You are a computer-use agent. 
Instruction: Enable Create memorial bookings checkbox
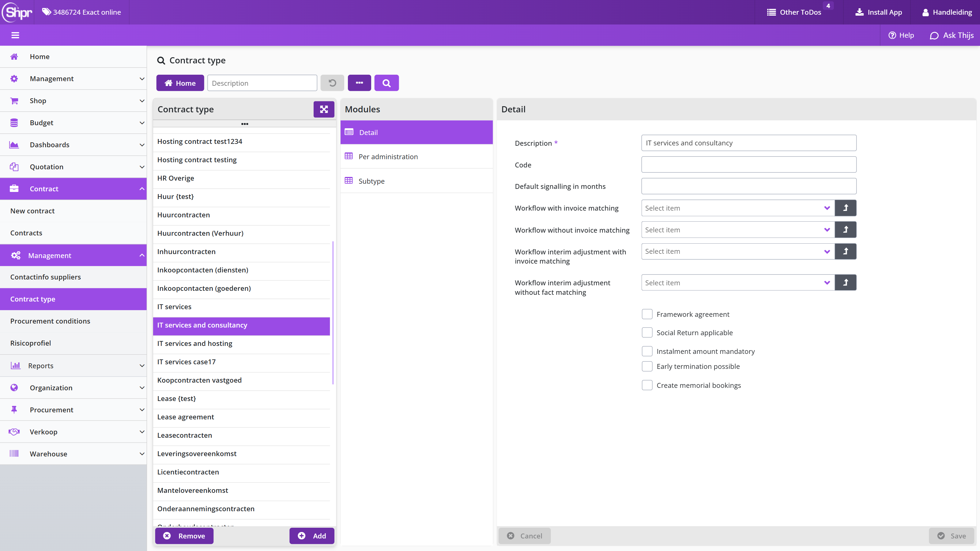647,385
